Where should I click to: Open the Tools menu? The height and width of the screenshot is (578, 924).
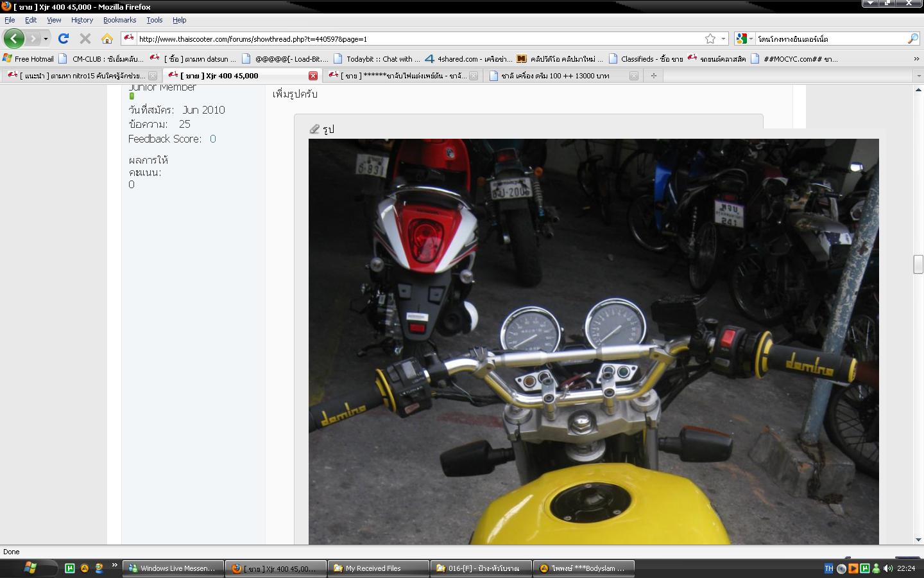pos(154,20)
